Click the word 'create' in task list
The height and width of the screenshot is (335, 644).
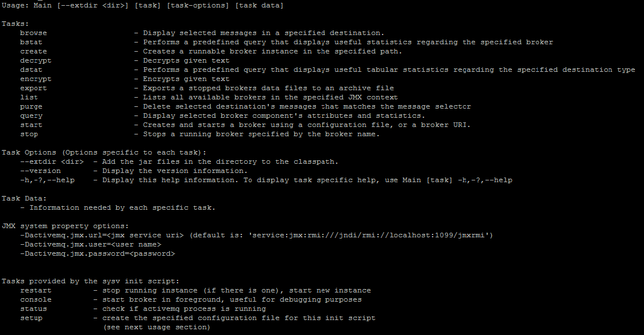pos(33,51)
